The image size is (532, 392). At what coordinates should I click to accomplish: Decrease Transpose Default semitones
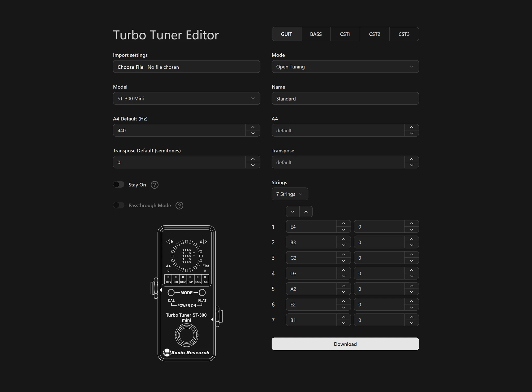(253, 165)
